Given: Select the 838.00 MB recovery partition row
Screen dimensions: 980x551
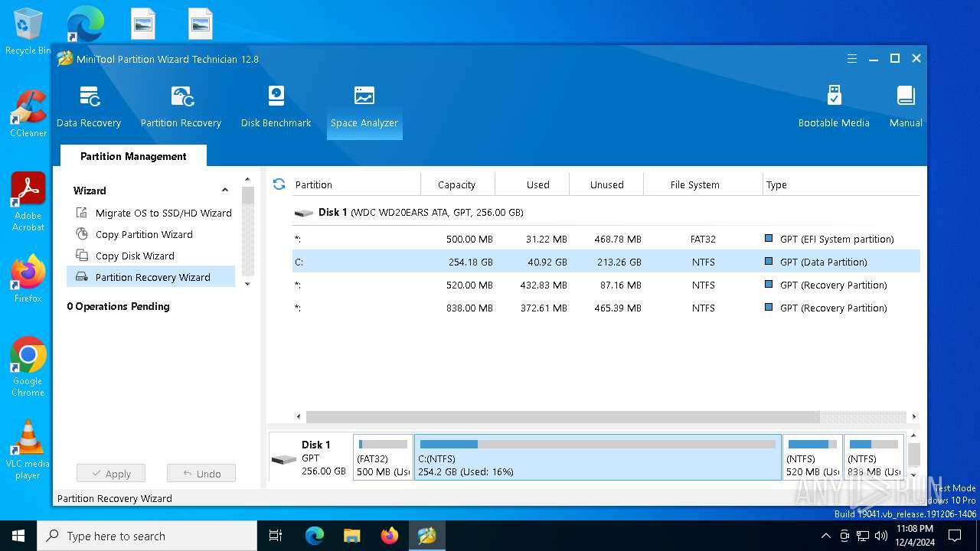Looking at the screenshot, I should [x=606, y=308].
